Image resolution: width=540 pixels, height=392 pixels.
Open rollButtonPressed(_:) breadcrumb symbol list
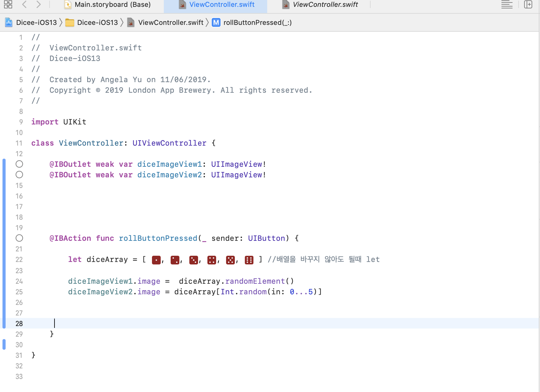[x=257, y=22]
